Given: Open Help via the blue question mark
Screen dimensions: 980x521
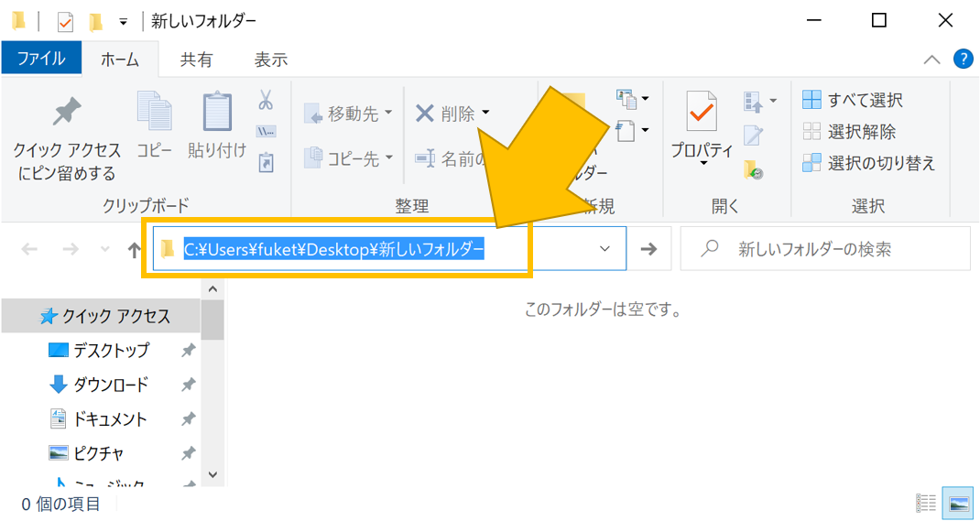Looking at the screenshot, I should coord(964,60).
